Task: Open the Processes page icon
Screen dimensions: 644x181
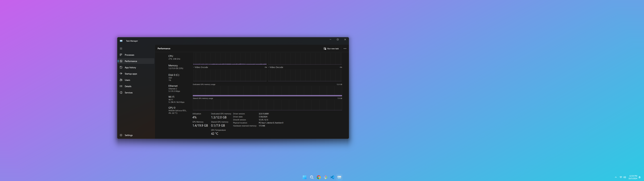Action: pyautogui.click(x=121, y=55)
